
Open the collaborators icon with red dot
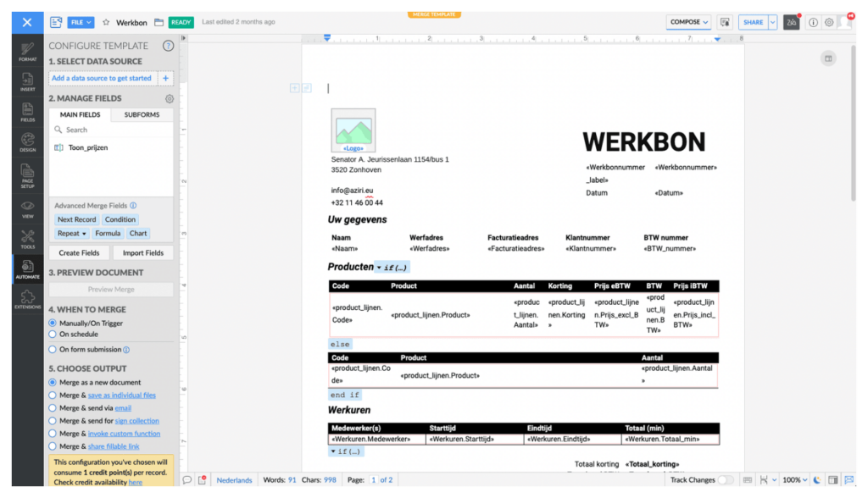pos(792,22)
